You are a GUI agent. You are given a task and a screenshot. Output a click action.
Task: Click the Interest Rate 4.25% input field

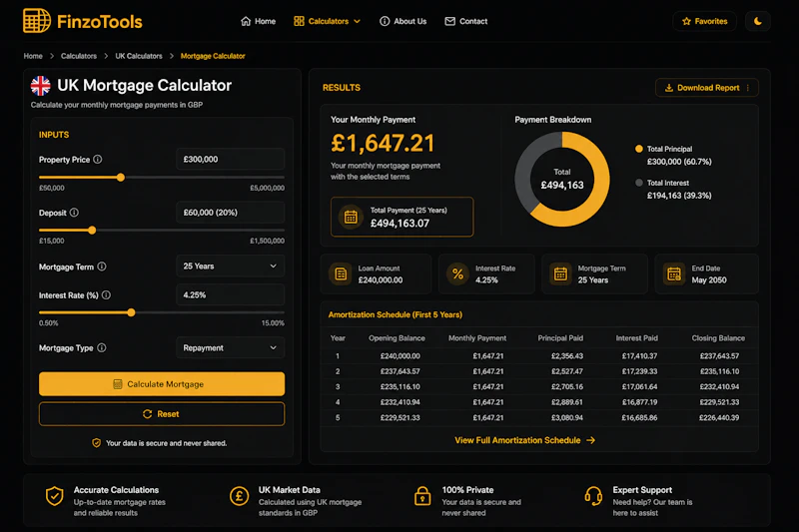coord(231,294)
